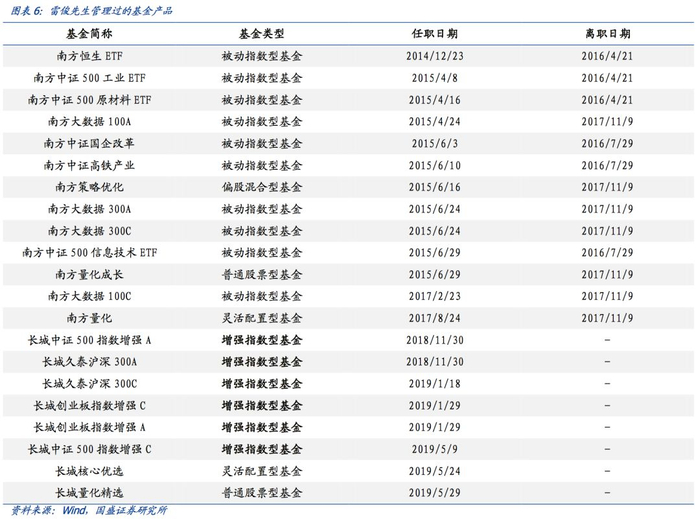Select fund name 南方中证 500 原材料 ETF
The height and width of the screenshot is (521, 700).
pyautogui.click(x=89, y=100)
